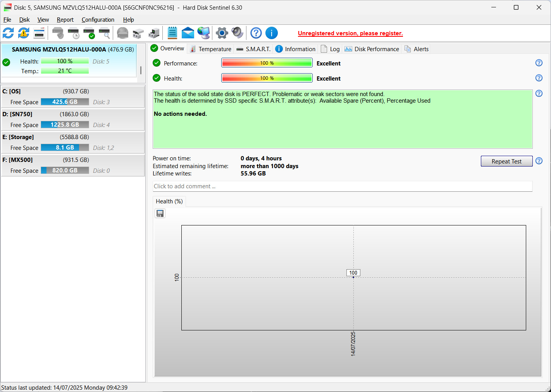The width and height of the screenshot is (551, 392).
Task: Click the gray round hard disk toolbar icon
Action: point(123,33)
